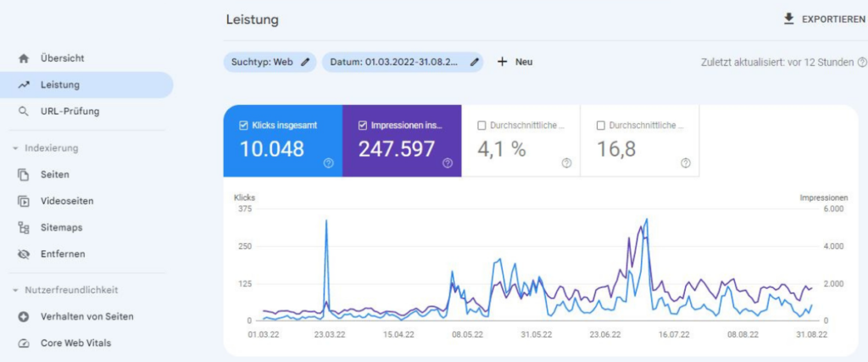Viewport: 868px width, 362px height.
Task: Click the 6.000 impressions axis value
Action: (834, 209)
